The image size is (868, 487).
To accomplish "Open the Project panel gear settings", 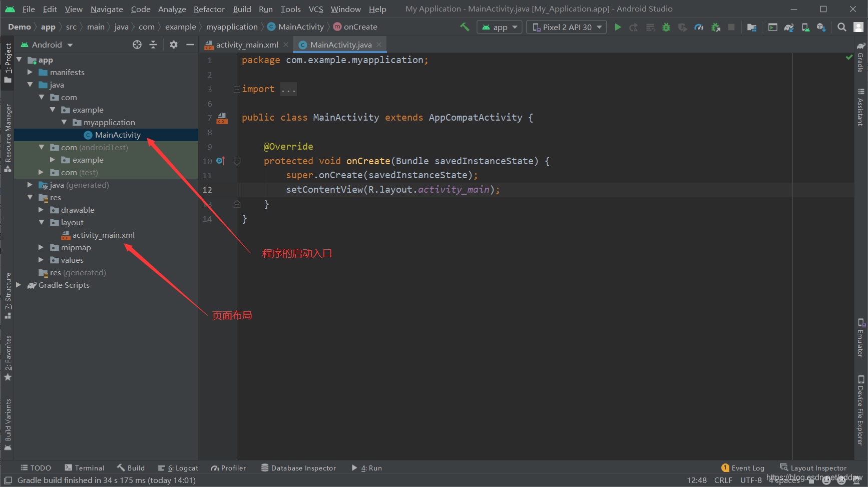I will 174,45.
